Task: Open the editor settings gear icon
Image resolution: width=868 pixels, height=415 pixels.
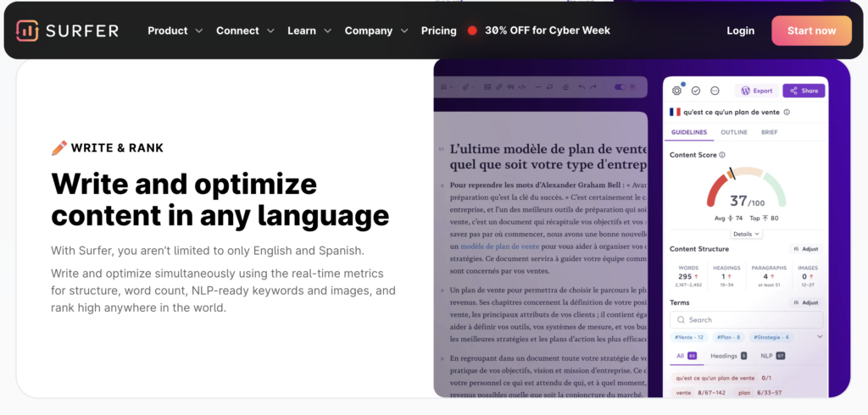Action: click(676, 91)
